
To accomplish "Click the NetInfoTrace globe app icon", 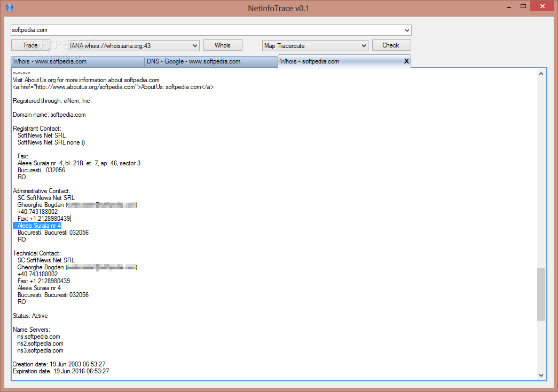I will [10, 7].
